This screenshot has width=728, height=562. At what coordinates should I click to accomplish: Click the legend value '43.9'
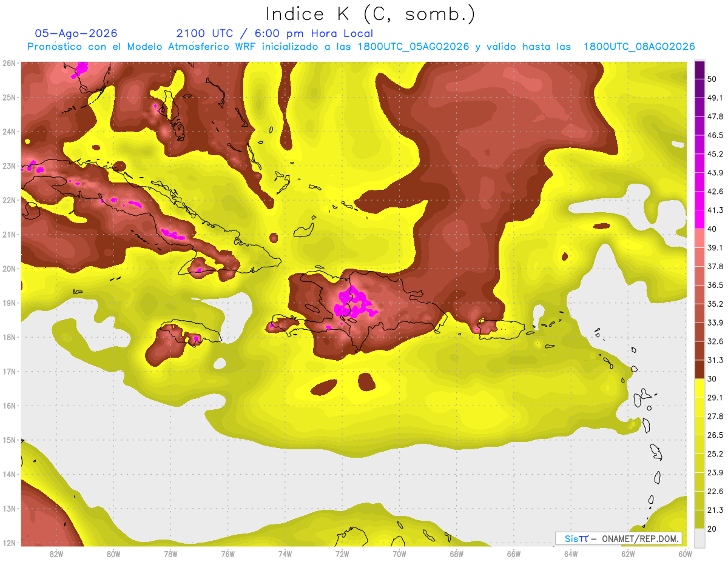tap(716, 173)
